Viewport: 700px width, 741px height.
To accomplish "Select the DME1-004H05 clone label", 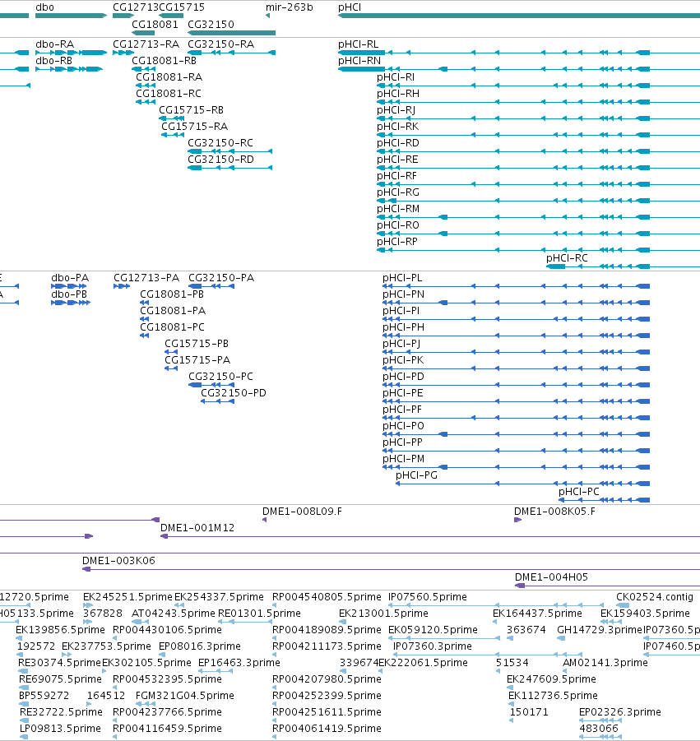I will (551, 577).
